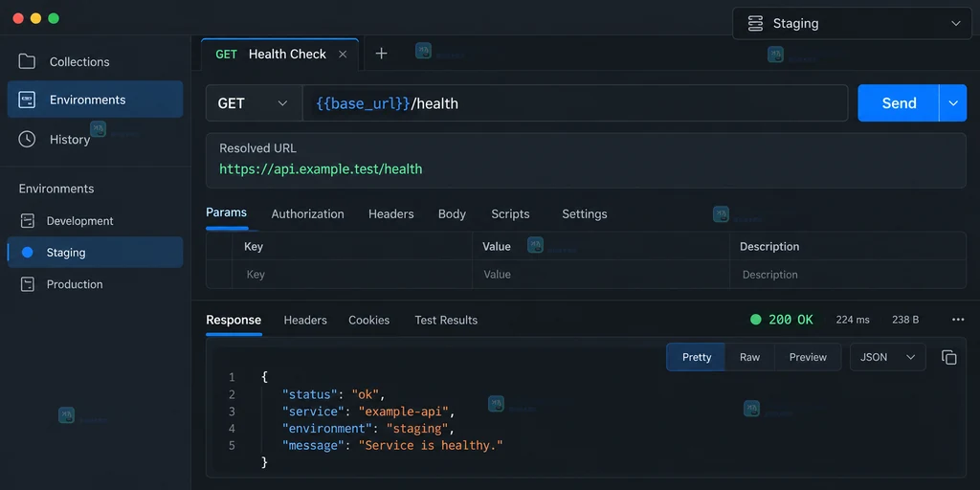Click the copy response icon
The height and width of the screenshot is (490, 980).
[x=948, y=357]
